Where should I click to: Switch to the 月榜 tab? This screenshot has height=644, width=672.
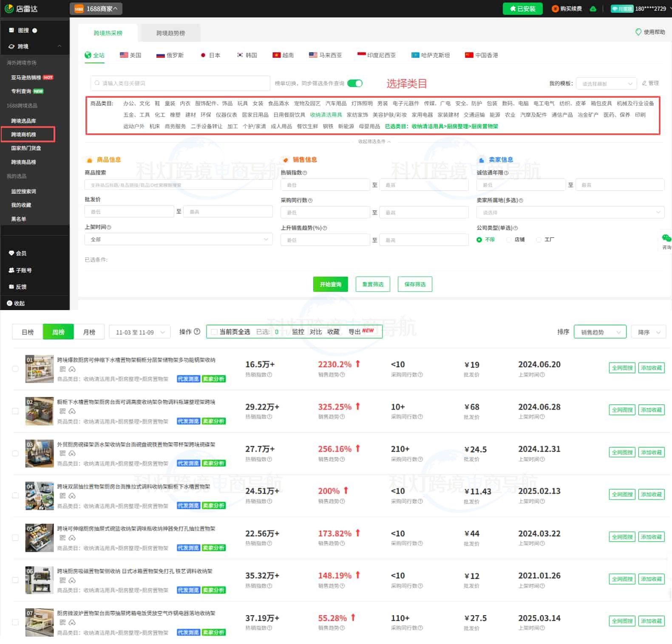point(89,332)
